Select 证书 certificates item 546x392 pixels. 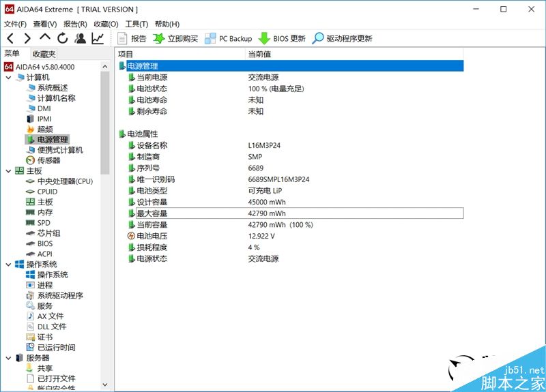[40, 337]
